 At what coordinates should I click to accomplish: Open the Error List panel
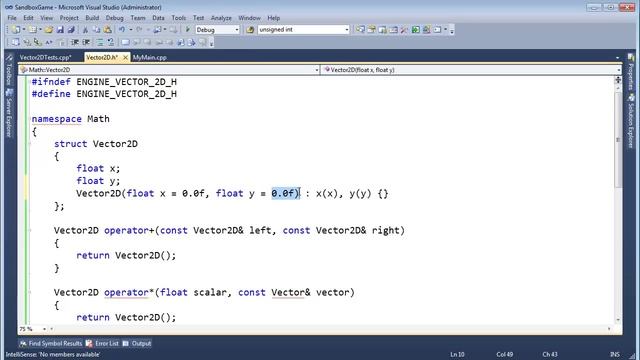(102, 344)
